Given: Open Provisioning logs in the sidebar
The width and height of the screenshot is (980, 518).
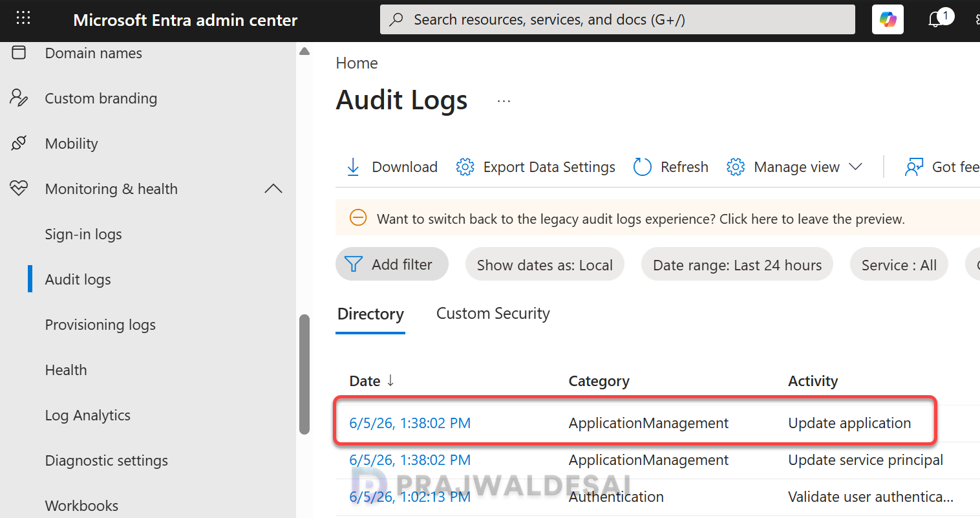Looking at the screenshot, I should [100, 325].
